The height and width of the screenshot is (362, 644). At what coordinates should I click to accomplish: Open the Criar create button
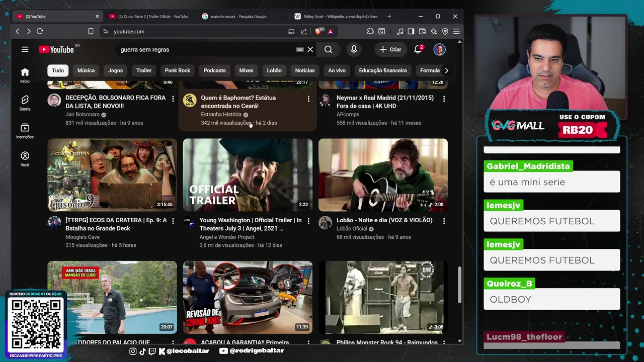click(x=390, y=49)
